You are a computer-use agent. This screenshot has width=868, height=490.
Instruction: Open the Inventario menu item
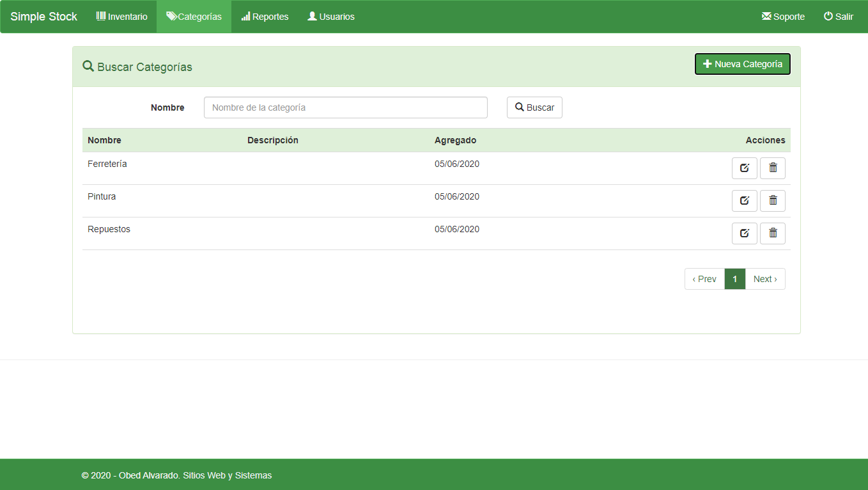pos(121,17)
